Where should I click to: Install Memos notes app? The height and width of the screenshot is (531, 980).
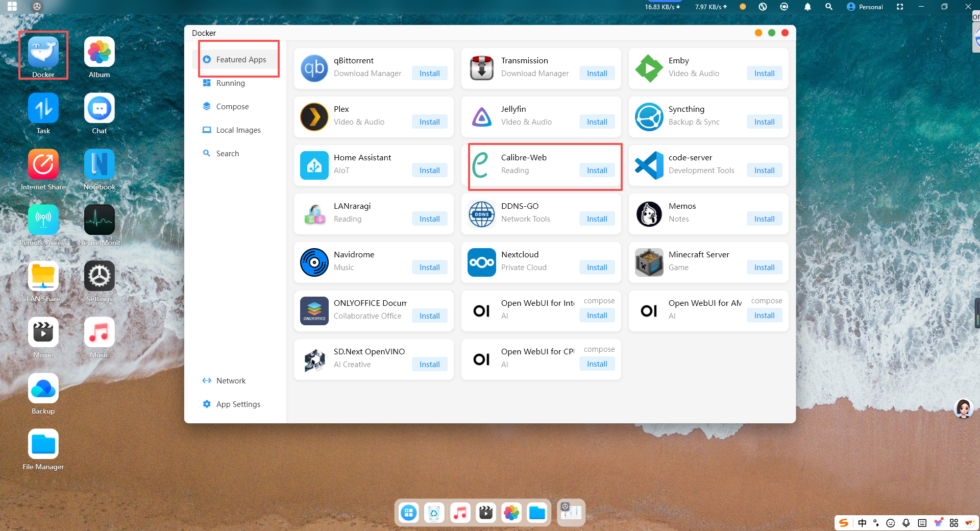tap(765, 219)
